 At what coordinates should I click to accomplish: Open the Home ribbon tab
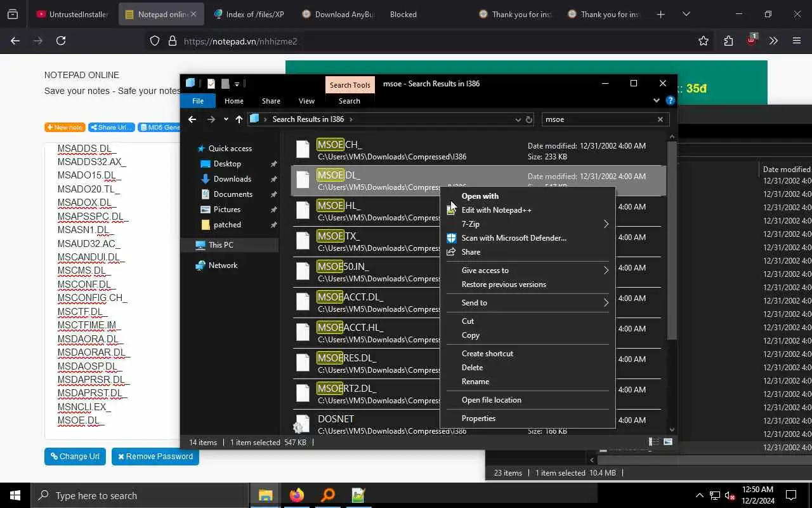point(233,101)
